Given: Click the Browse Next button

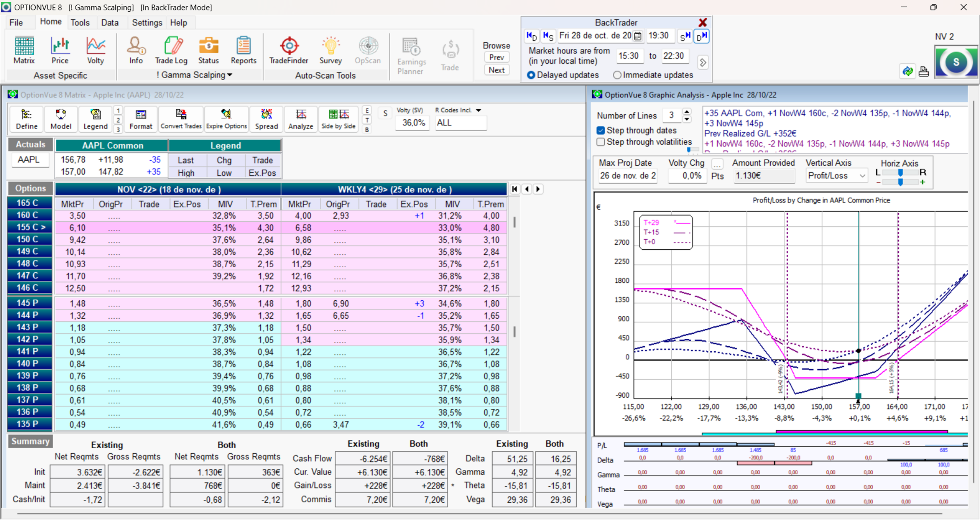Looking at the screenshot, I should coord(497,70).
